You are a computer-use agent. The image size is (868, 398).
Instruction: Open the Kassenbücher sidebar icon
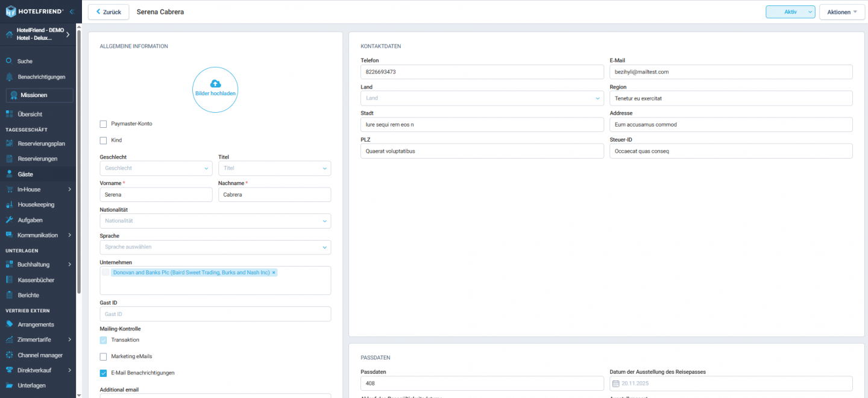[8, 279]
